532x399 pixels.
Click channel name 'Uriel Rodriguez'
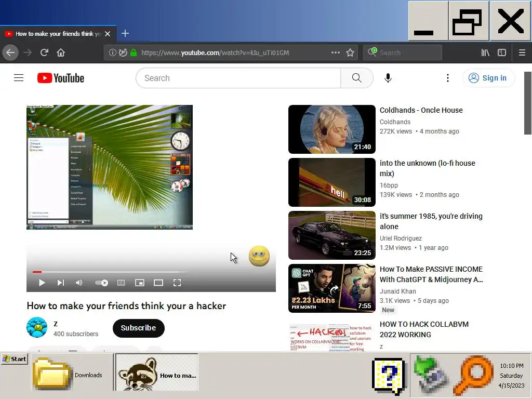point(401,238)
